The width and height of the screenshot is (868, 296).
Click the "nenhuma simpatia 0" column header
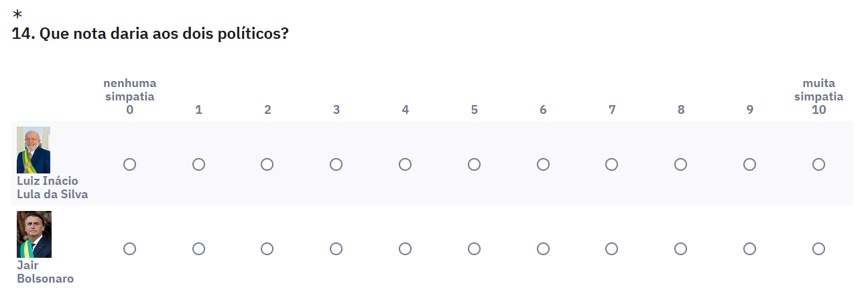pyautogui.click(x=130, y=96)
